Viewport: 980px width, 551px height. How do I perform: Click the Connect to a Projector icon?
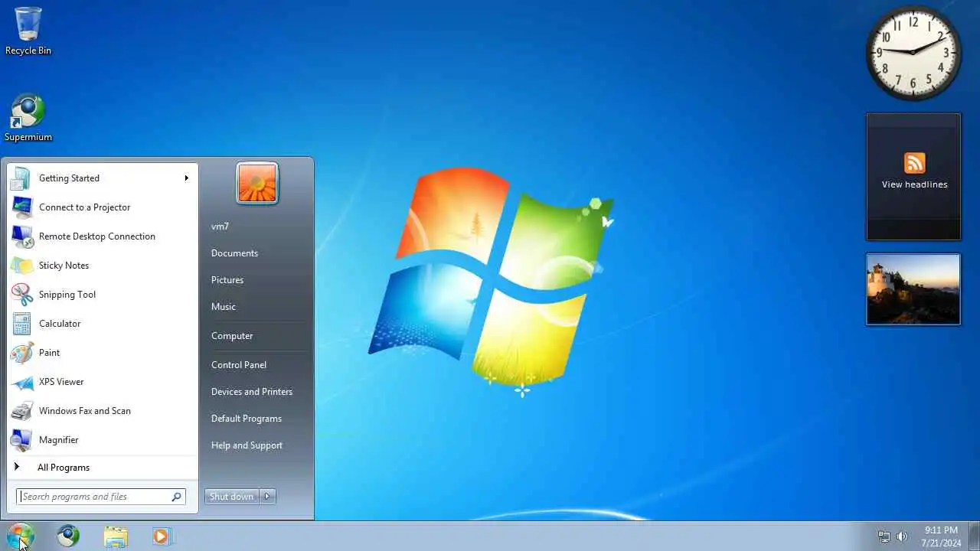point(21,207)
